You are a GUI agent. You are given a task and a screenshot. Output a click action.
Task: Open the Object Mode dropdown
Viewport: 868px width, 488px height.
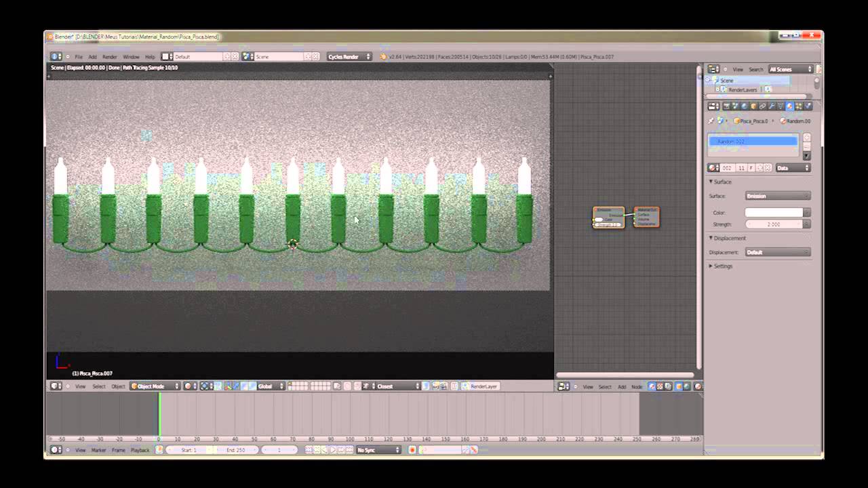[x=155, y=386]
